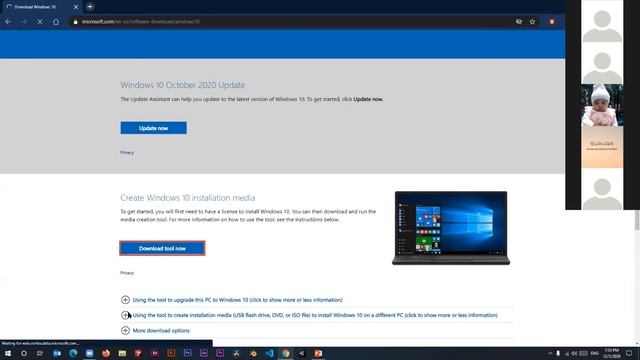Click the page vertical scrollbar thumb
The image size is (640, 360).
(x=637, y=220)
